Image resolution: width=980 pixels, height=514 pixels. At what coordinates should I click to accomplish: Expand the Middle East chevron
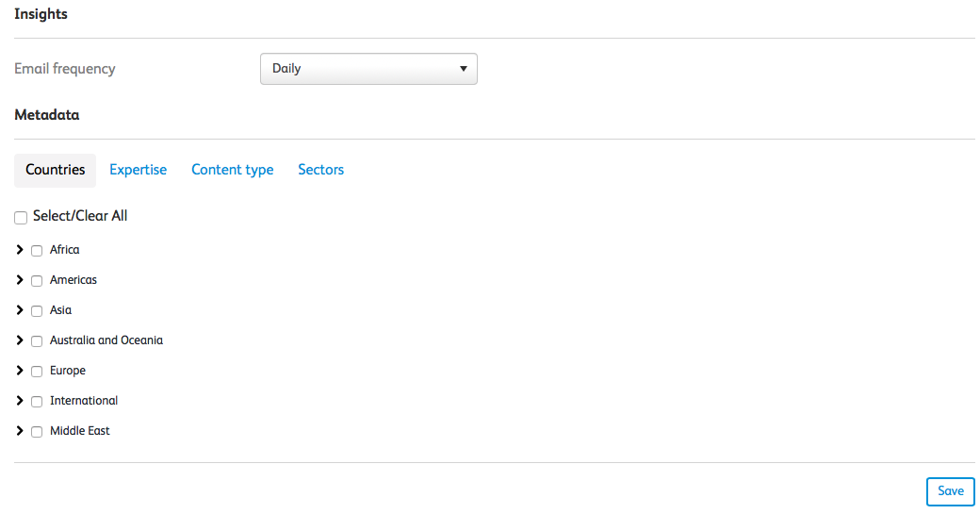click(x=20, y=431)
